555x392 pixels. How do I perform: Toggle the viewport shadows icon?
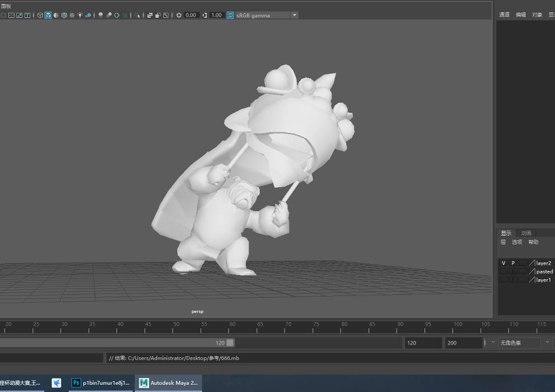(88, 15)
